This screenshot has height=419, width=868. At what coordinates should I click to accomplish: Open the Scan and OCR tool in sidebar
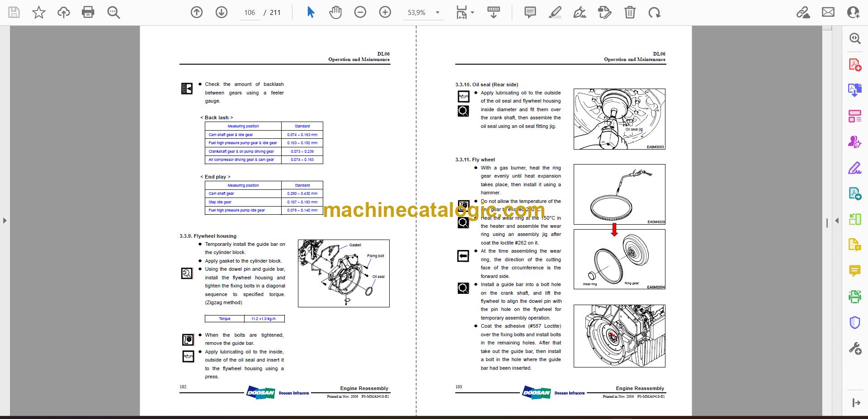tap(855, 297)
